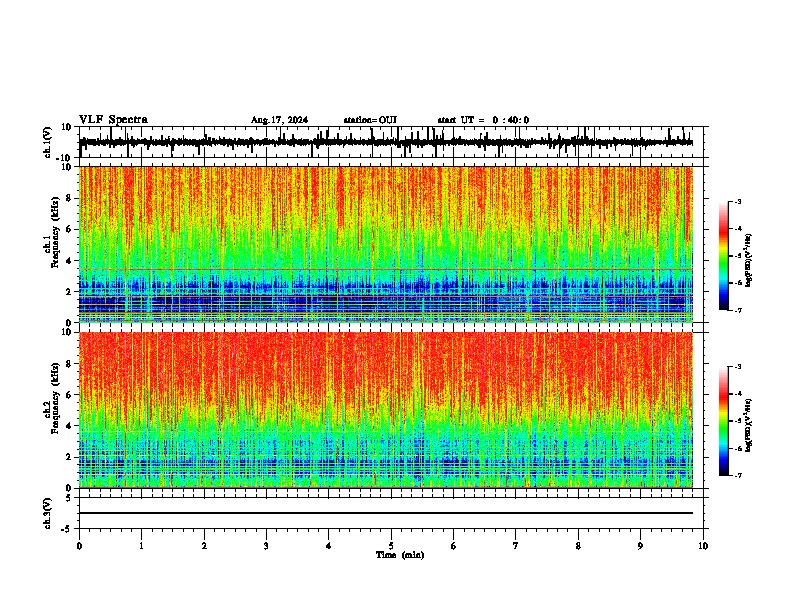Click time axis tick label 1
This screenshot has height=612, width=792.
(x=141, y=546)
